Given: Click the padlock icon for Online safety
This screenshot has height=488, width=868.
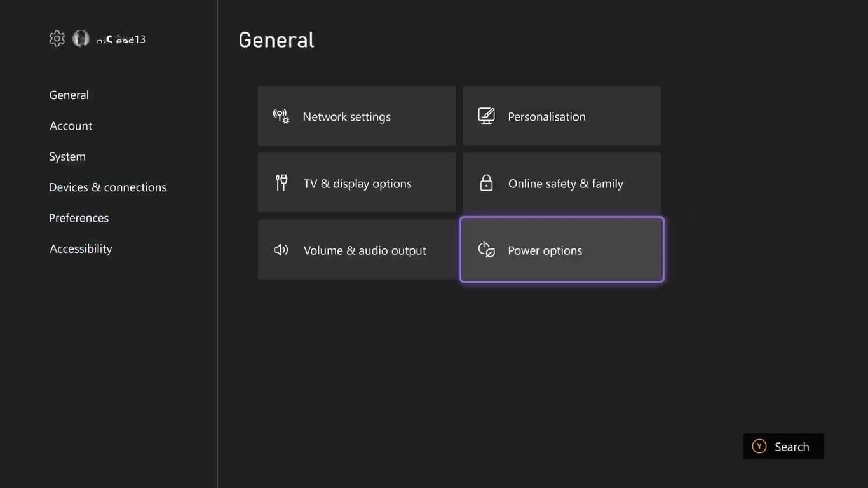Looking at the screenshot, I should (x=486, y=183).
